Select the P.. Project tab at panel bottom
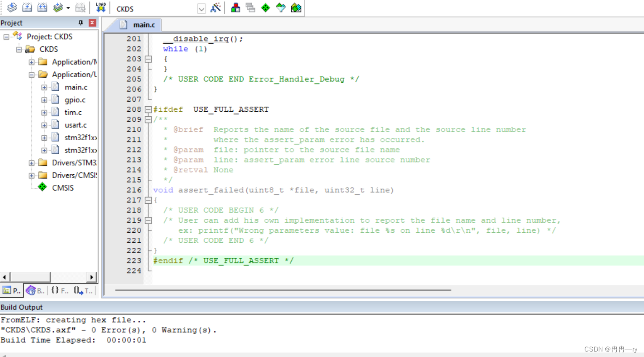This screenshot has width=644, height=357. click(x=12, y=291)
